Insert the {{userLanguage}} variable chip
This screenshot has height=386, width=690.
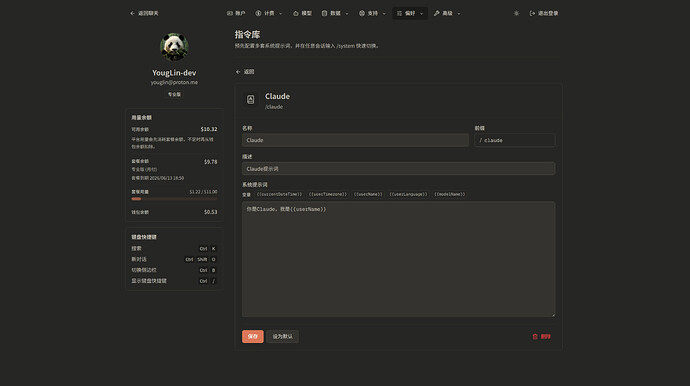(408, 194)
